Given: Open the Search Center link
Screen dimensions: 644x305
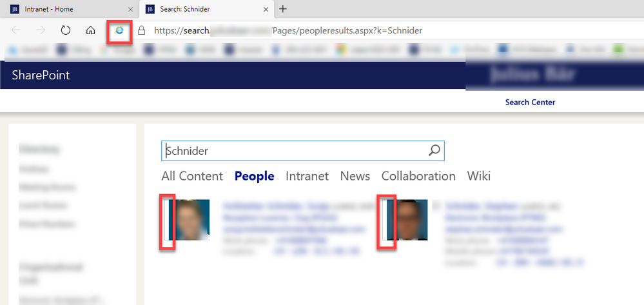Looking at the screenshot, I should point(530,102).
